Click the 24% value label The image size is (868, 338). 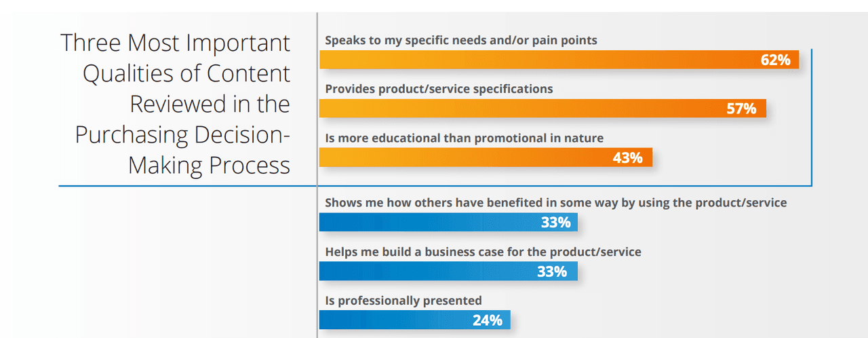[488, 320]
